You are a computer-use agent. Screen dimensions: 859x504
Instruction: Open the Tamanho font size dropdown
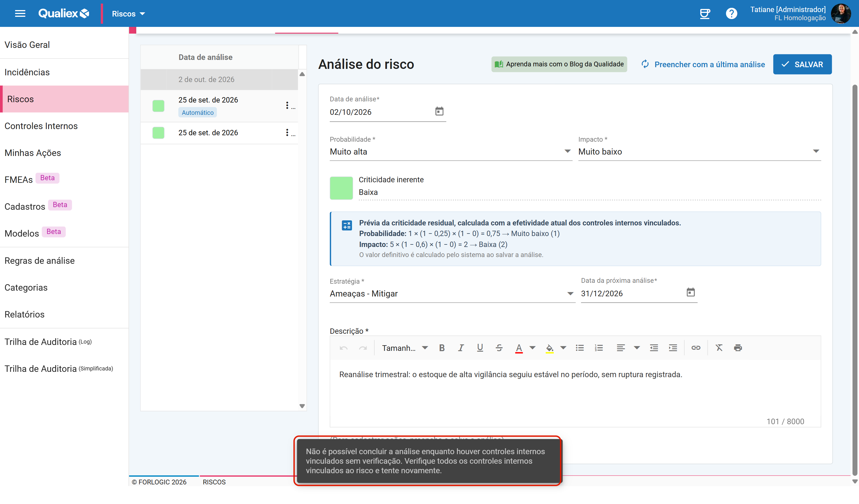coord(405,348)
